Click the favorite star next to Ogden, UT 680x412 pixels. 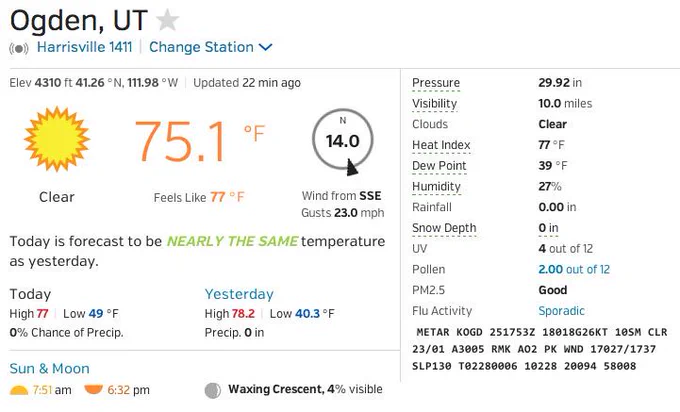click(167, 20)
